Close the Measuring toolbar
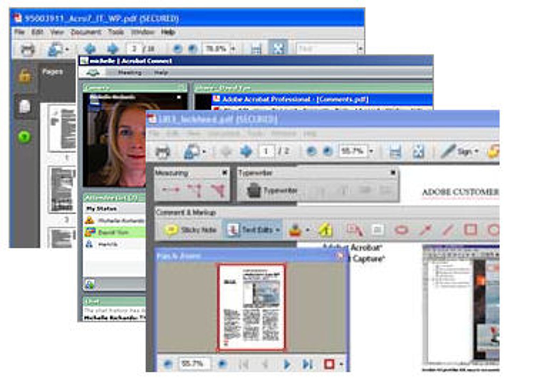The image size is (538, 392). [224, 172]
